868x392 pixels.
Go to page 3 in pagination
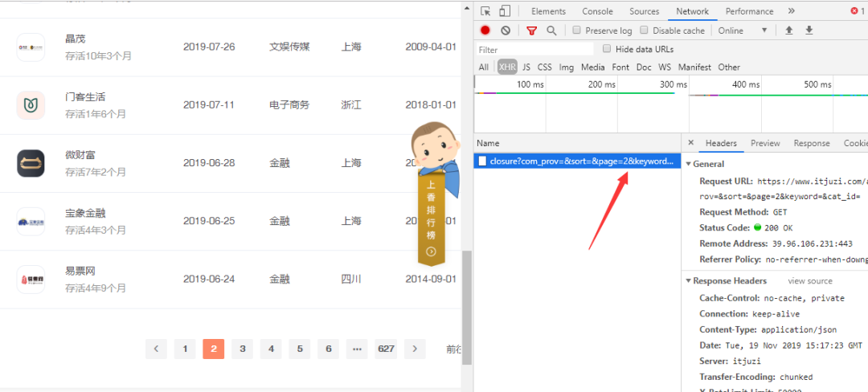click(242, 349)
